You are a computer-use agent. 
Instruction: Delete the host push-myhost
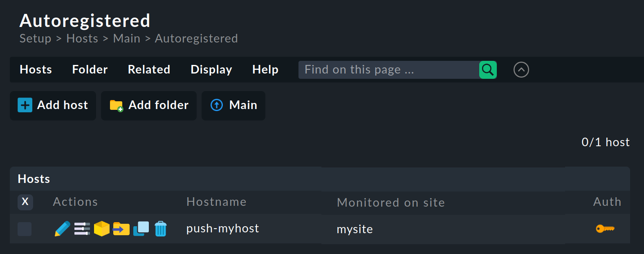coord(160,229)
